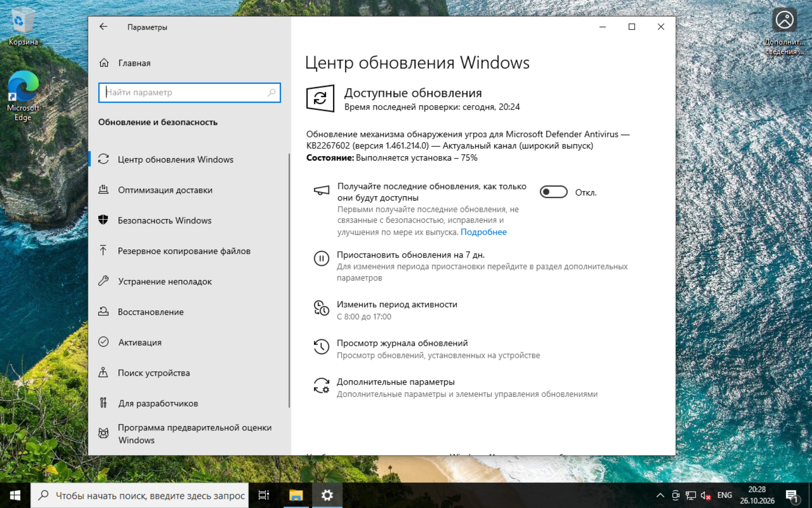Click the muted volume tray icon
Screen dimensions: 812x508
point(705,495)
